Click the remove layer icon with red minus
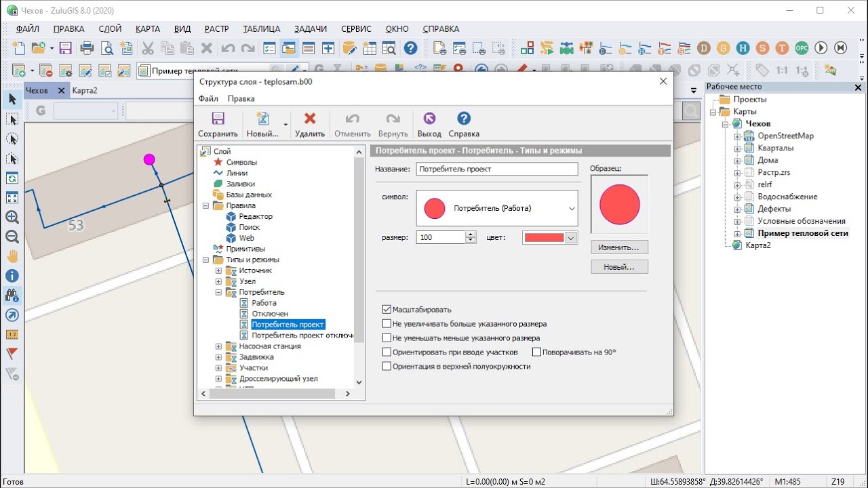The height and width of the screenshot is (488, 868). pyautogui.click(x=46, y=70)
